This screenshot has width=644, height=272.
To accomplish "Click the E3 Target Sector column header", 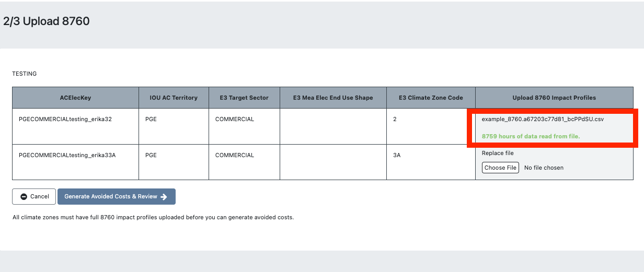I will click(245, 98).
